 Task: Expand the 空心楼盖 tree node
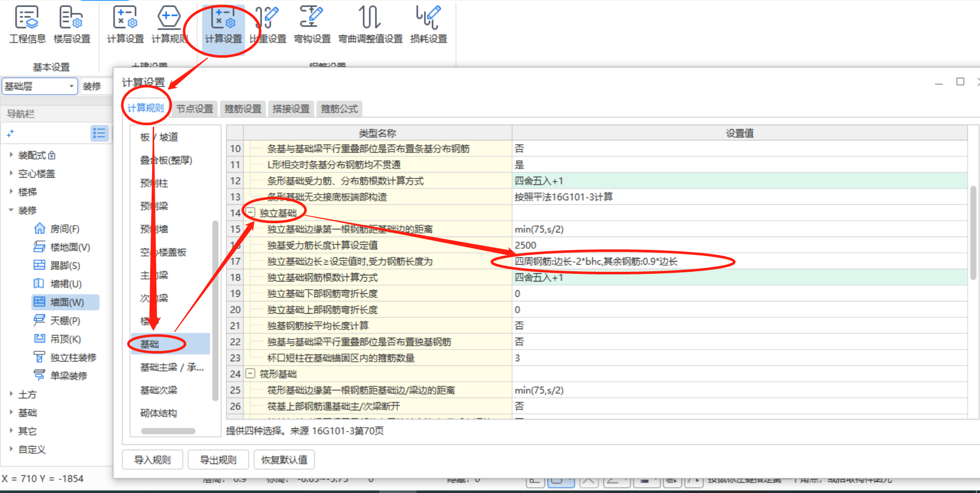coord(11,173)
